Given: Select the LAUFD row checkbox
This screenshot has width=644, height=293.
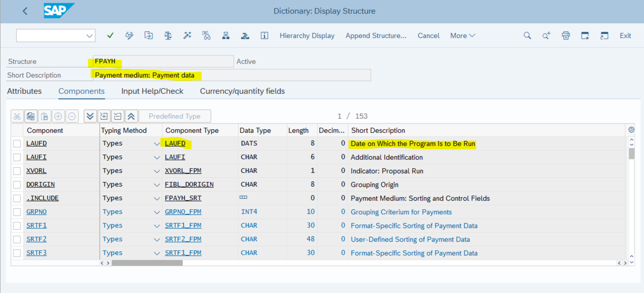Looking at the screenshot, I should point(17,144).
